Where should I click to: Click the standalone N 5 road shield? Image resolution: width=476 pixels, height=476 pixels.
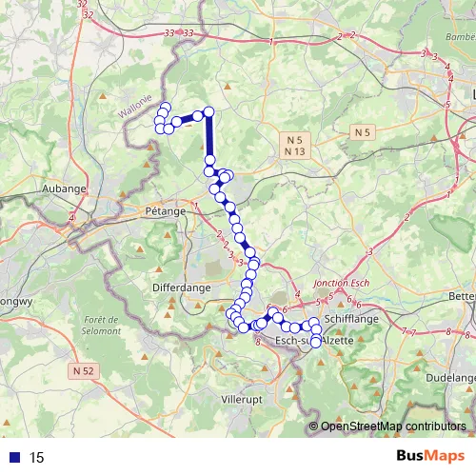click(x=363, y=132)
